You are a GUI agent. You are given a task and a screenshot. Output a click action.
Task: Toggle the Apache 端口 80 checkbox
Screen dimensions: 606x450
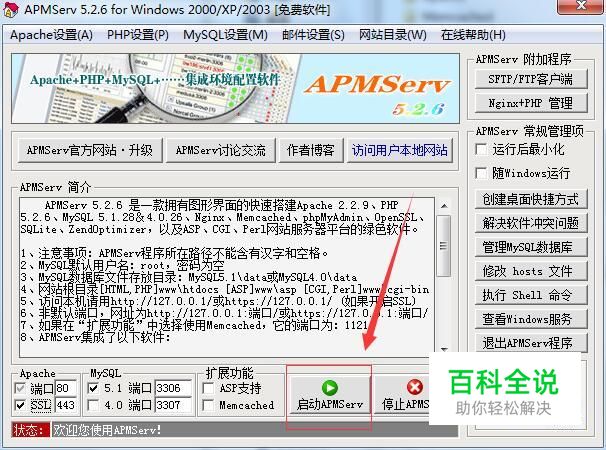pyautogui.click(x=20, y=388)
